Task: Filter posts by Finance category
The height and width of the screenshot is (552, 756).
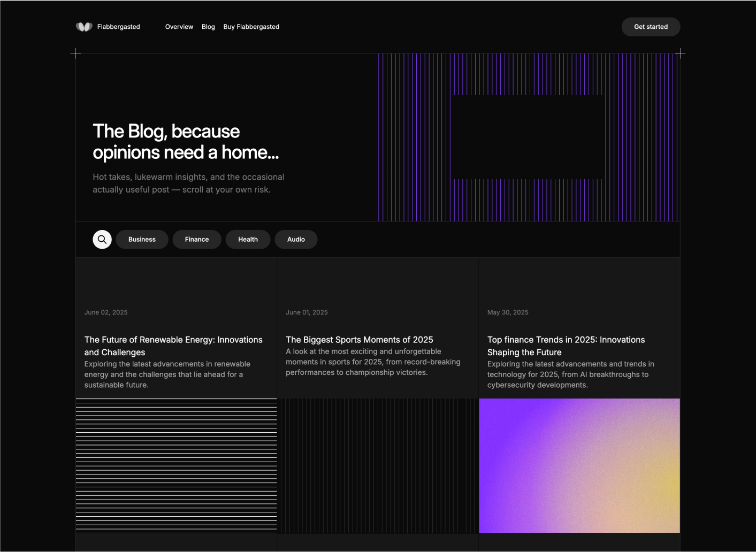Action: (x=197, y=240)
